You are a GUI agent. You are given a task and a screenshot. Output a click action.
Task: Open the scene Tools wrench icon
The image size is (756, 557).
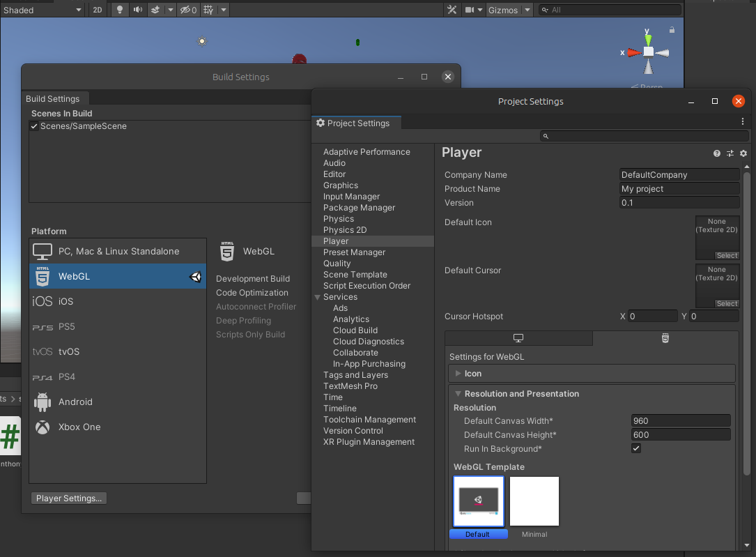[452, 10]
